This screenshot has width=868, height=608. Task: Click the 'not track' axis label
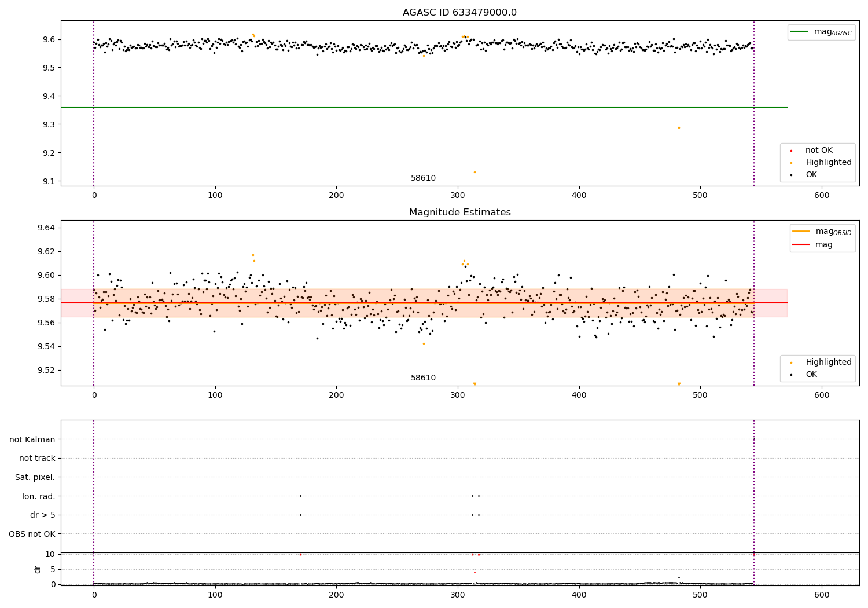37,459
